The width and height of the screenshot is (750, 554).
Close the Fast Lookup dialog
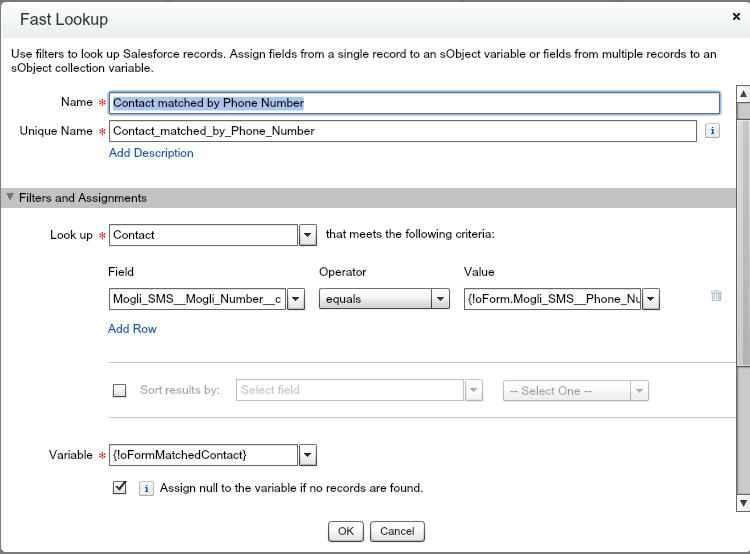click(736, 17)
